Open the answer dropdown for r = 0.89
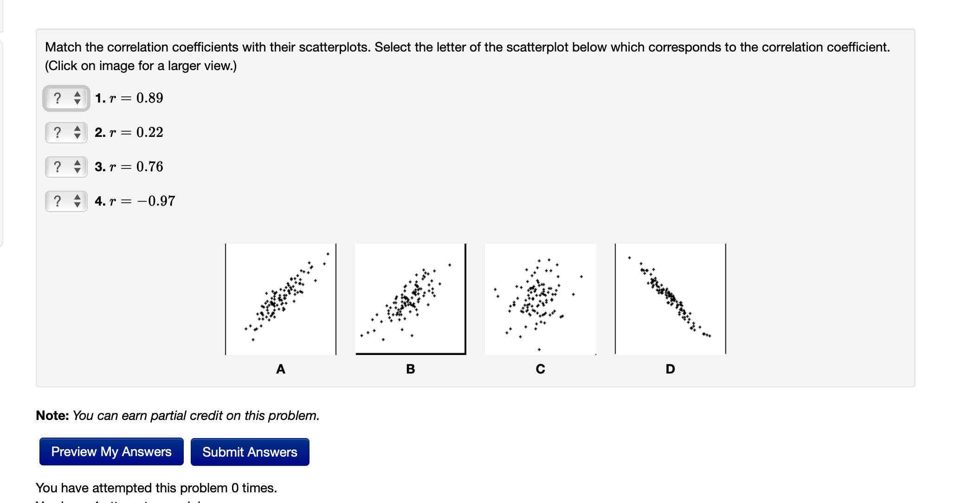The height and width of the screenshot is (503, 980). pos(65,98)
